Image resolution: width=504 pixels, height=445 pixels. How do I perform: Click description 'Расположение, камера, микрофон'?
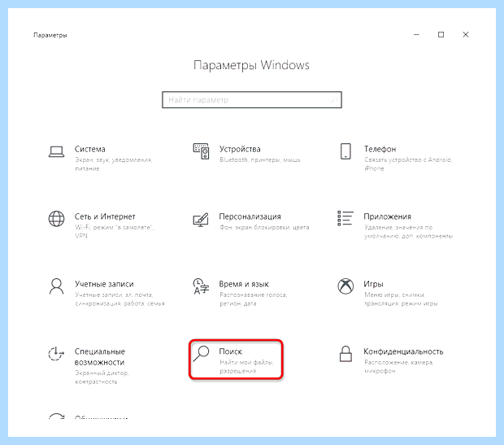[x=399, y=367]
